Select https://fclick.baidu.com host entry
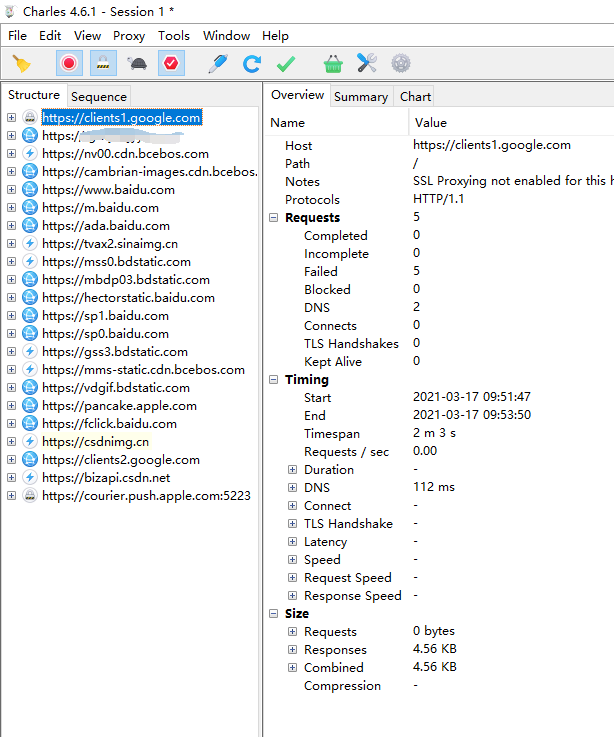Image resolution: width=614 pixels, height=737 pixels. 110,424
